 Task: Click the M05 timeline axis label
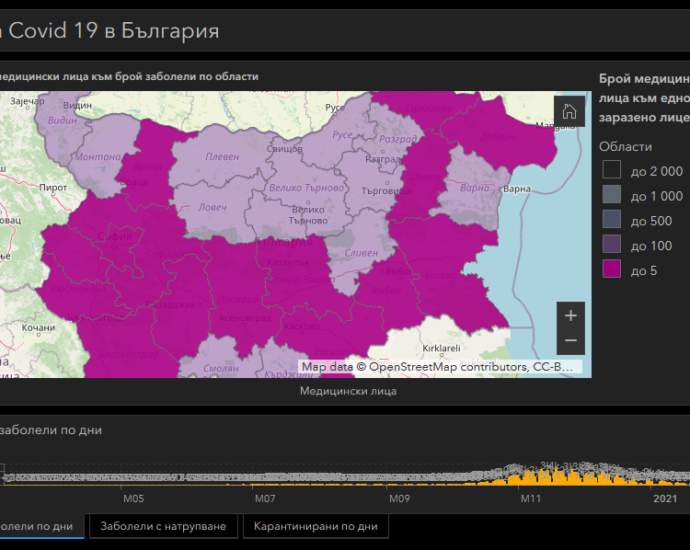(133, 498)
